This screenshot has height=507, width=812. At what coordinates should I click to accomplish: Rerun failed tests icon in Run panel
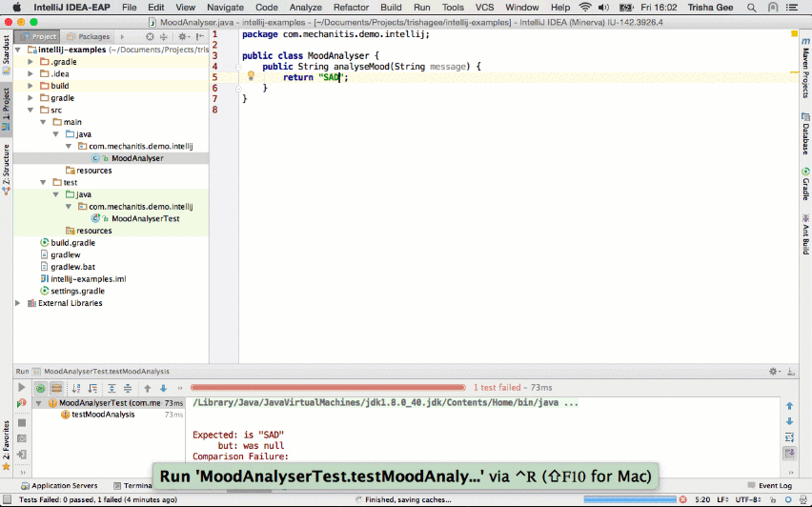pos(21,403)
